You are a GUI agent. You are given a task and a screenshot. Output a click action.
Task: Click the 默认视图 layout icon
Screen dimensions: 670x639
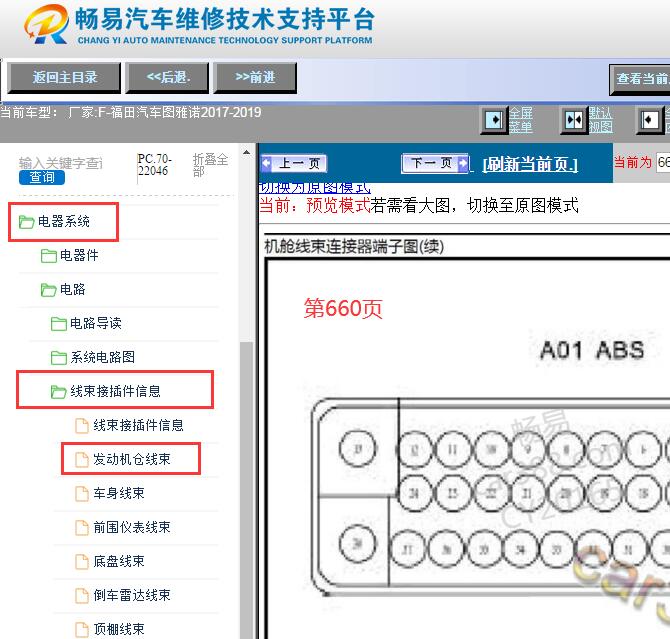573,120
